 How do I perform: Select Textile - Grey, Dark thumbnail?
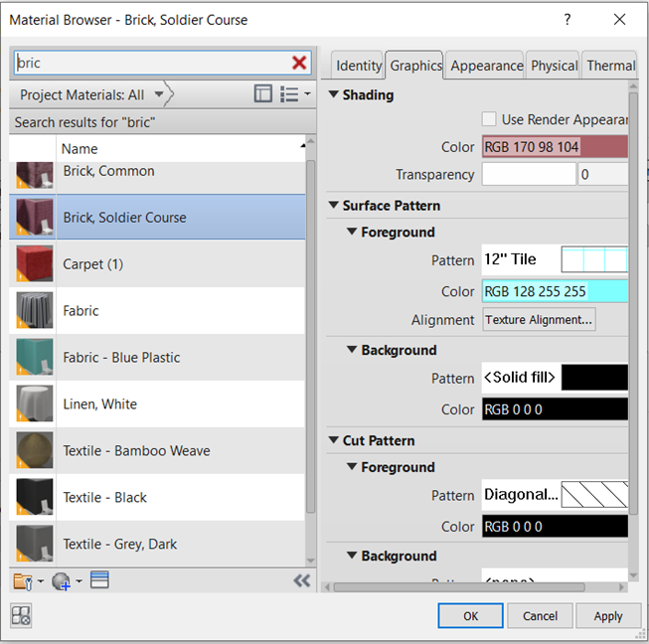(35, 544)
